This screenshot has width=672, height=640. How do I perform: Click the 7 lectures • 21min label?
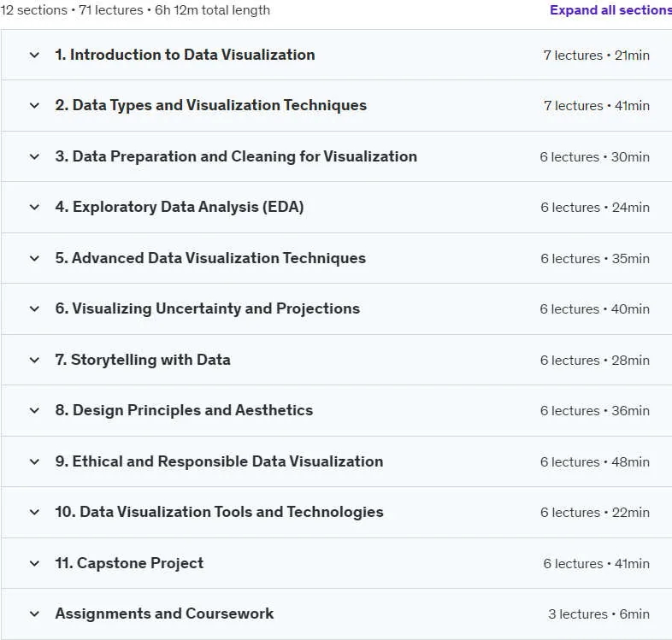597,56
